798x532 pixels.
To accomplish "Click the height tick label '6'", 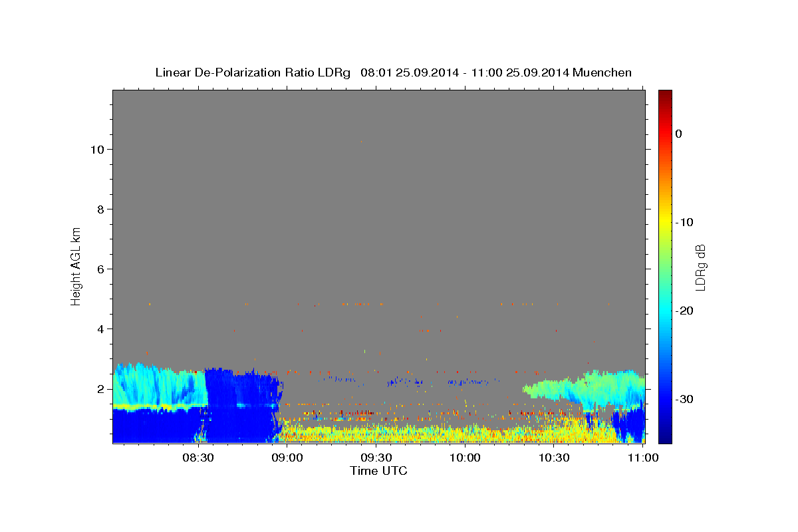I will point(100,269).
